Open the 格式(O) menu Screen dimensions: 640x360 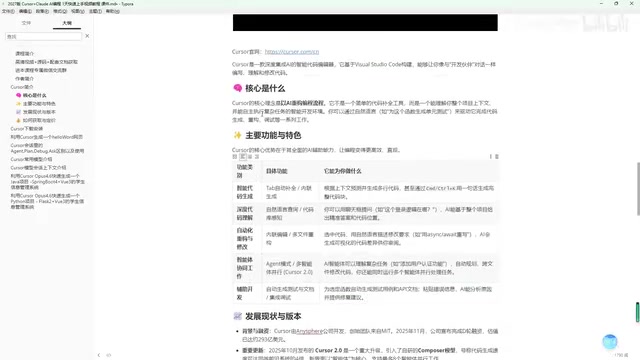(60, 11)
